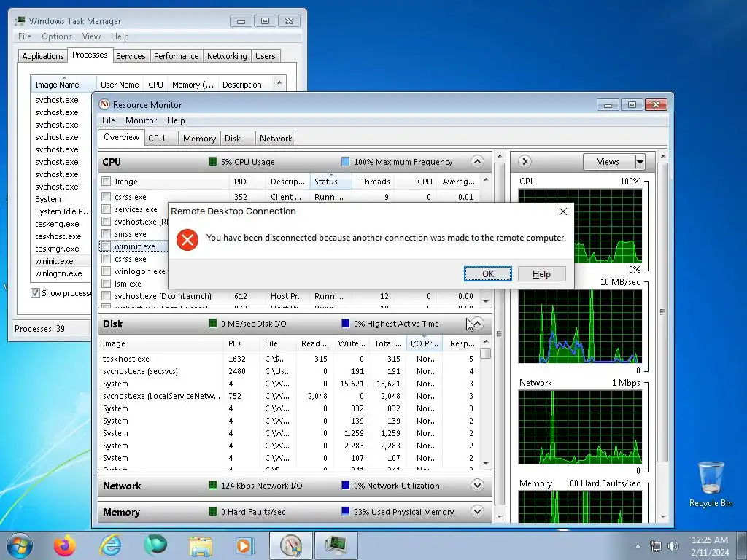Select the taskhost.exe row in Disk table
Image resolution: width=747 pixels, height=560 pixels.
point(289,359)
